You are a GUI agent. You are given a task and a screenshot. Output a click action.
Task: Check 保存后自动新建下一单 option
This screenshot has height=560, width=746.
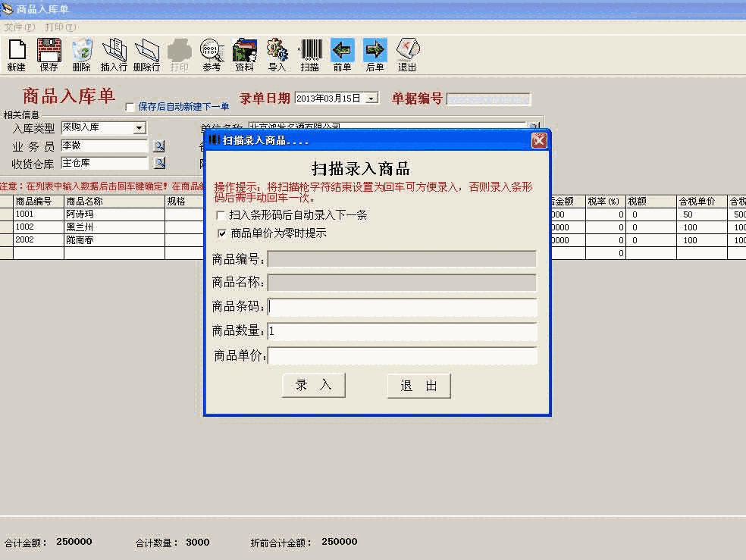click(x=129, y=107)
